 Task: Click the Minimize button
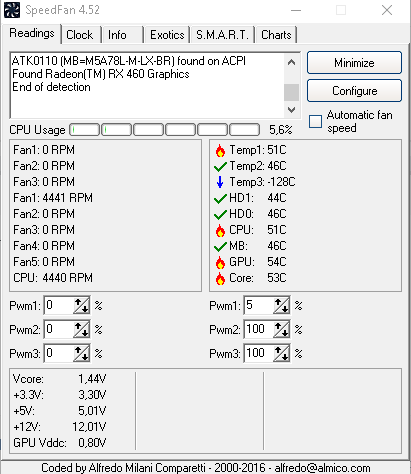coord(354,63)
